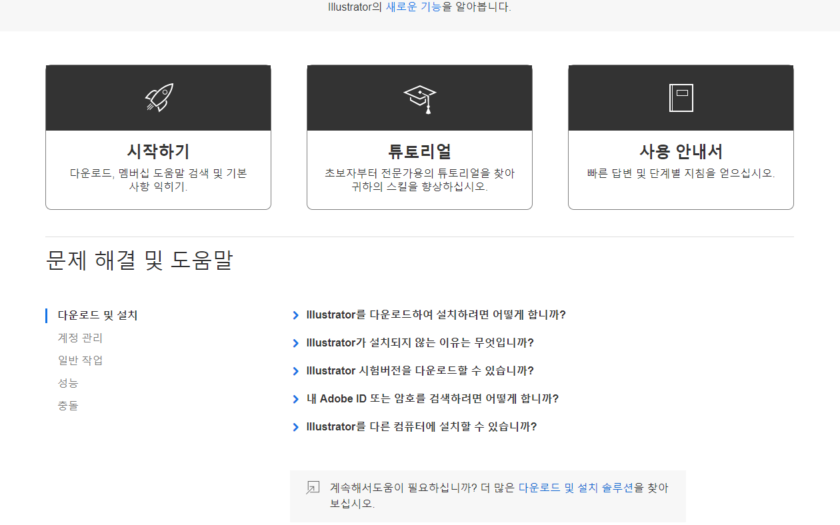Image resolution: width=840 pixels, height=525 pixels.
Task: Click the chevron arrow beside 시험버전 question
Action: (x=296, y=371)
